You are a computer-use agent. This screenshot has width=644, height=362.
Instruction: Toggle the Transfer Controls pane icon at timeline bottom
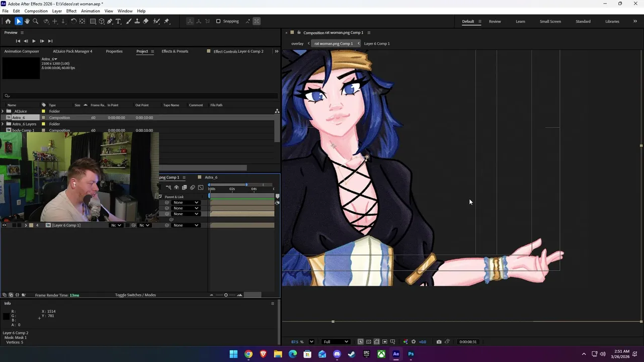coord(11,295)
